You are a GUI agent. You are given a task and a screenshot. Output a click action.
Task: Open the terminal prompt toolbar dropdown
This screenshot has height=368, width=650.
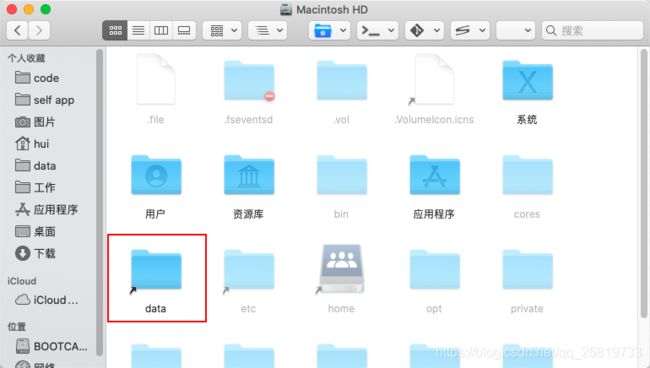(378, 31)
